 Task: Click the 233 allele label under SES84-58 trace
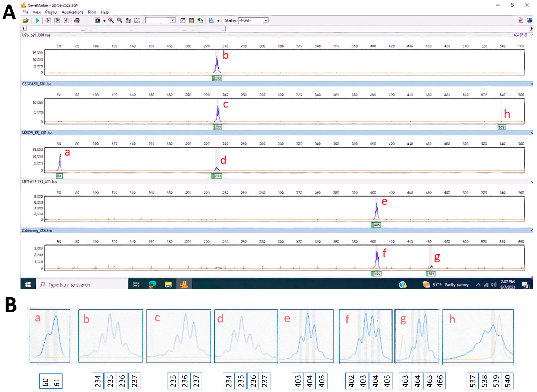pos(218,127)
